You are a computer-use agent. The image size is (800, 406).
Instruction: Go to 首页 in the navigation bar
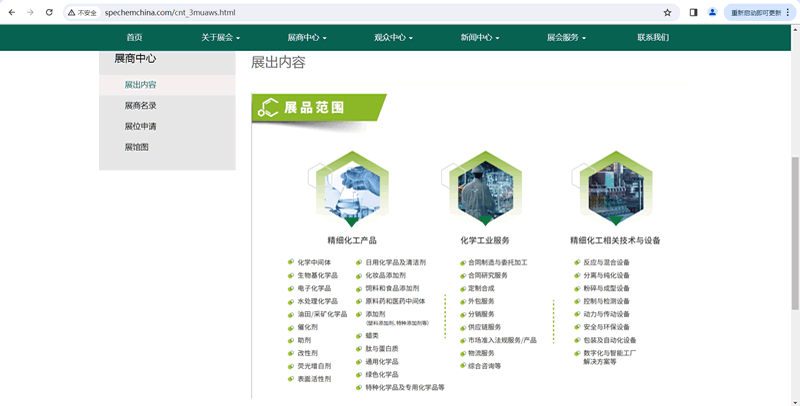pyautogui.click(x=134, y=38)
